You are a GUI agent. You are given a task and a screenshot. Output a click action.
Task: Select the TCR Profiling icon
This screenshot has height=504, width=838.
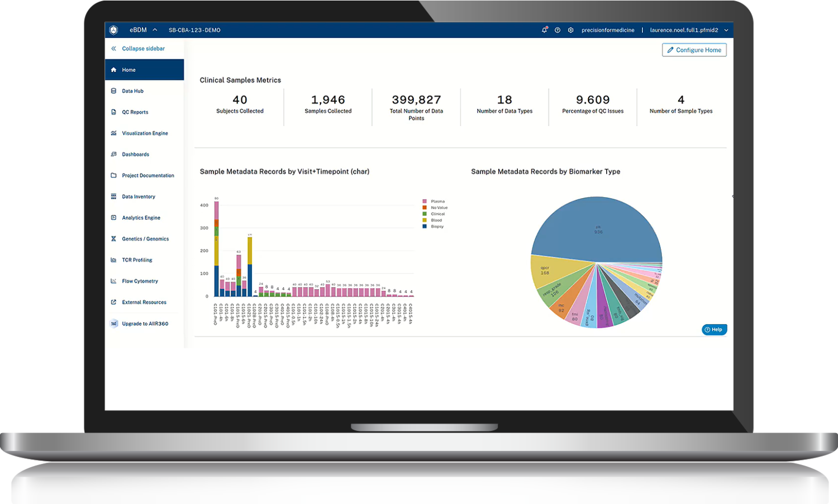pyautogui.click(x=113, y=260)
